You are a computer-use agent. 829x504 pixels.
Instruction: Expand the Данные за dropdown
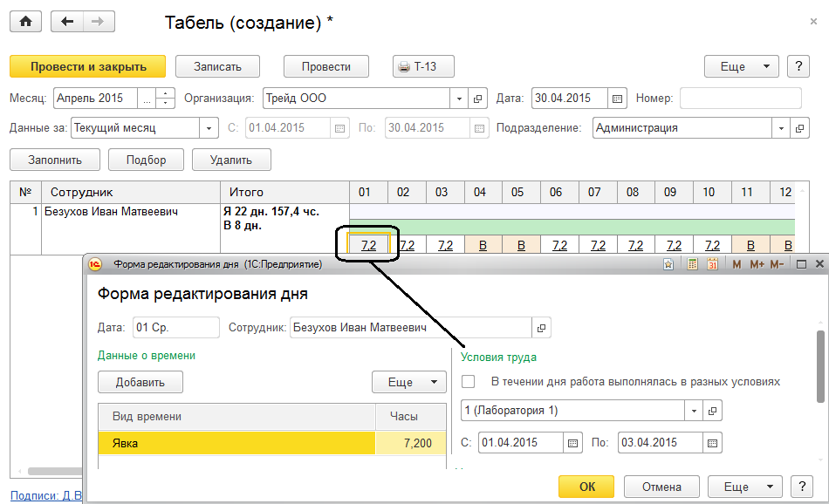pos(209,128)
